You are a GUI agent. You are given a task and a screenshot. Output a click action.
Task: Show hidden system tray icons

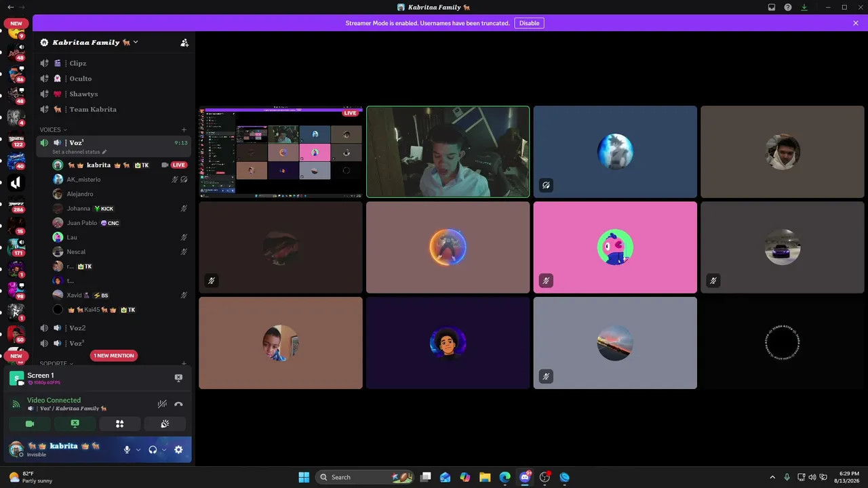point(772,477)
